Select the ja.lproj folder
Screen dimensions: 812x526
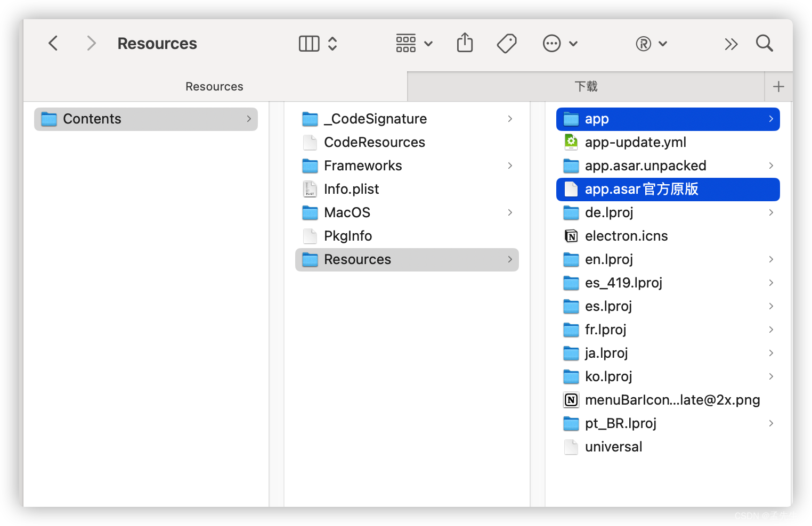[668, 353]
